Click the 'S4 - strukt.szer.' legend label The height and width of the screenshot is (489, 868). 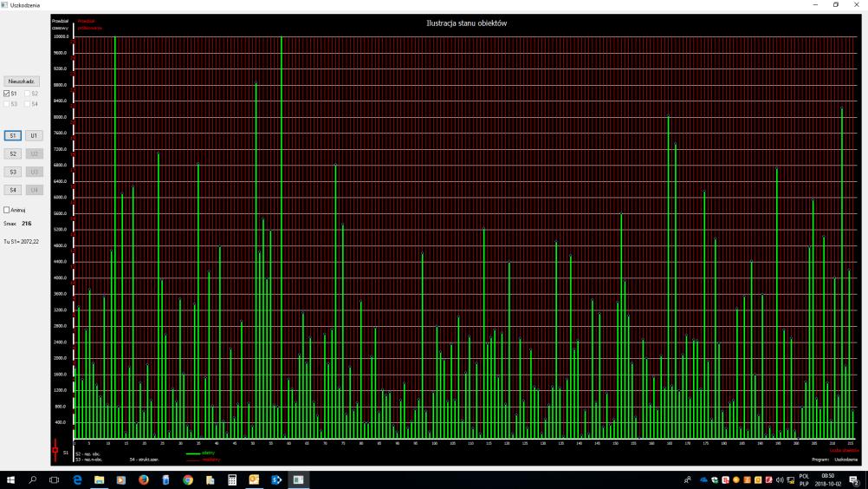[x=144, y=460]
